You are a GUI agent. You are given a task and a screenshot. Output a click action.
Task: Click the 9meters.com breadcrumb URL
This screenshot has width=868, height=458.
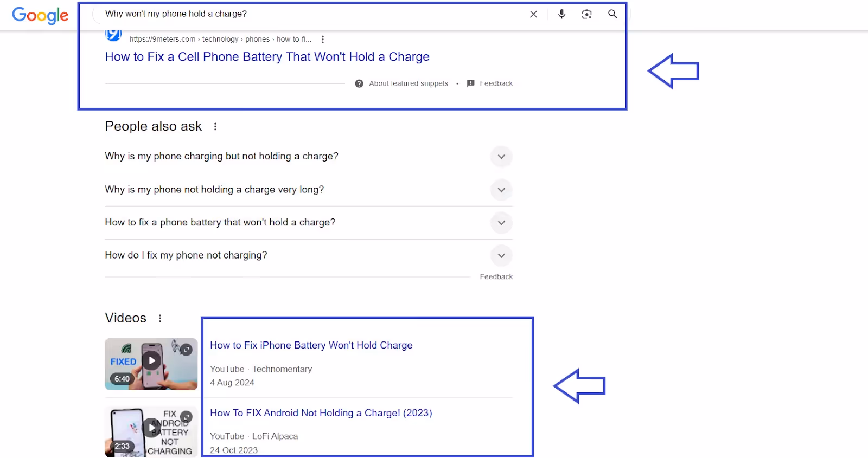coord(220,40)
